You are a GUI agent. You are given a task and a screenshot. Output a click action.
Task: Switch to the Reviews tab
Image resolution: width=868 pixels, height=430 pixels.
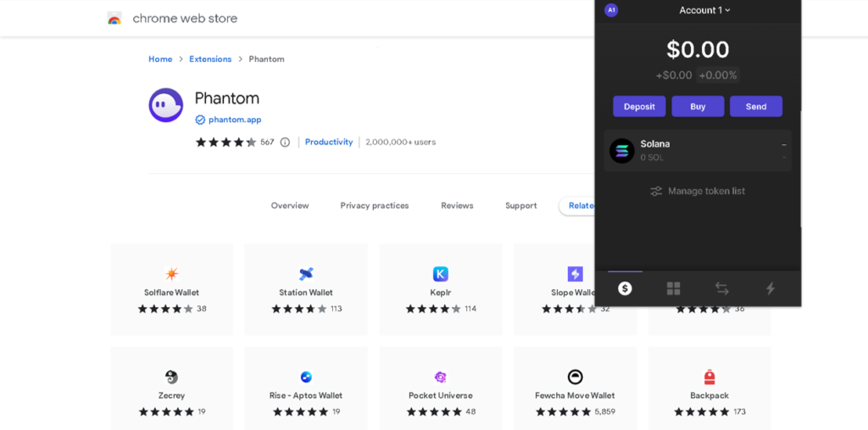pyautogui.click(x=457, y=205)
